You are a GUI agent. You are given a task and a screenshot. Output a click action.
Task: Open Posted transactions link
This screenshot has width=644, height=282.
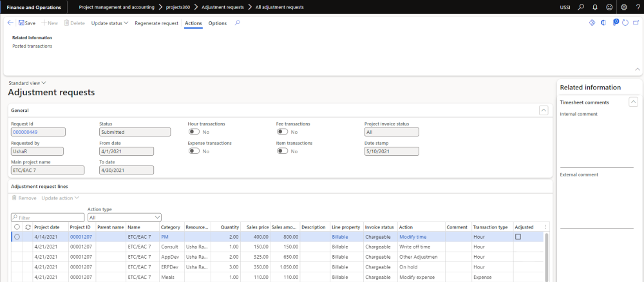click(x=32, y=46)
